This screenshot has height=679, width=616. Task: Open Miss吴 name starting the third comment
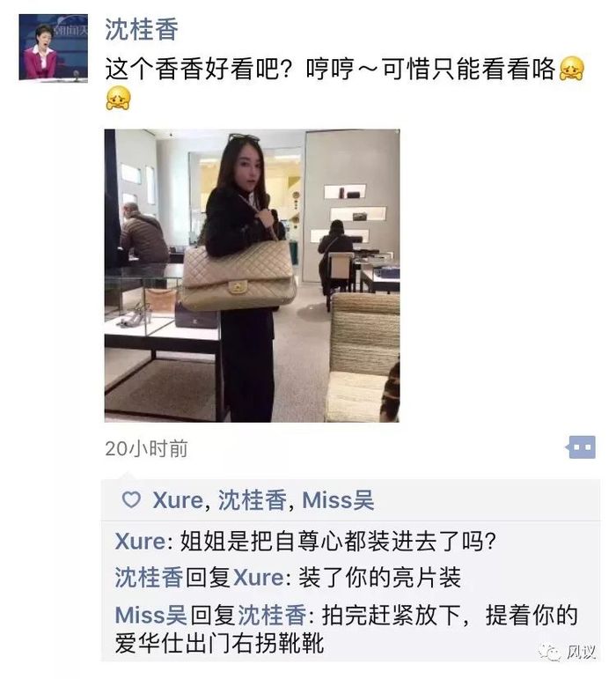click(151, 615)
